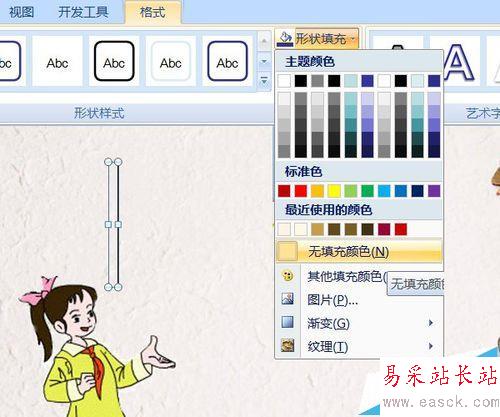
Task: Expand the 形状填充 dropdown arrow
Action: point(353,39)
